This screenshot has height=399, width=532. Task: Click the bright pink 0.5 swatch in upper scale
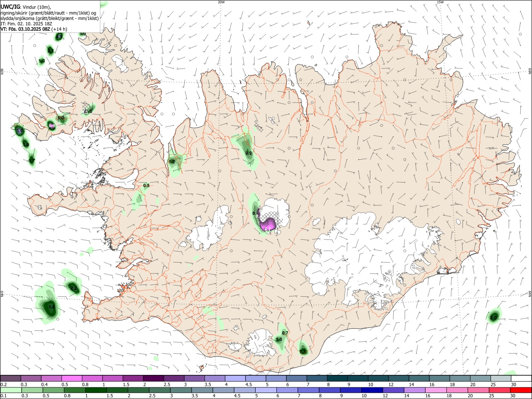[x=71, y=379]
